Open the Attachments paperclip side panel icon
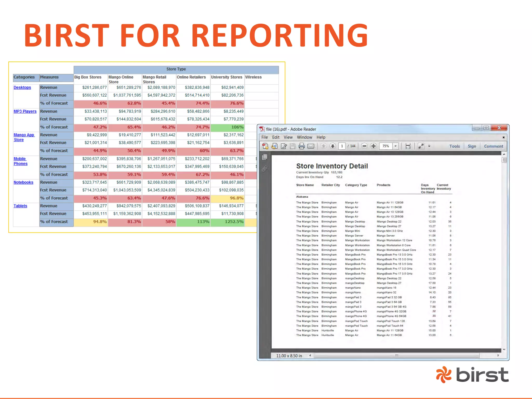The width and height of the screenshot is (532, 399). [x=265, y=169]
